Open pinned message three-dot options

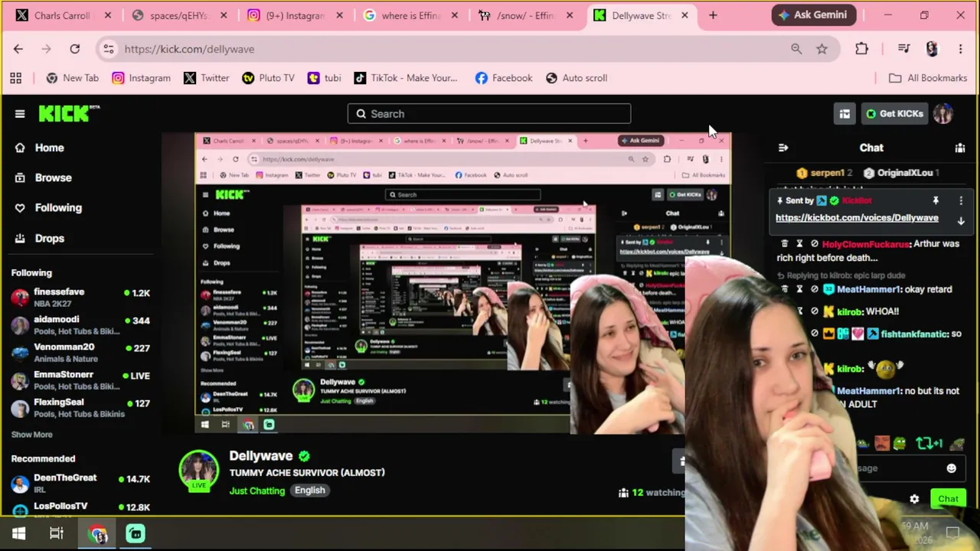[961, 201]
